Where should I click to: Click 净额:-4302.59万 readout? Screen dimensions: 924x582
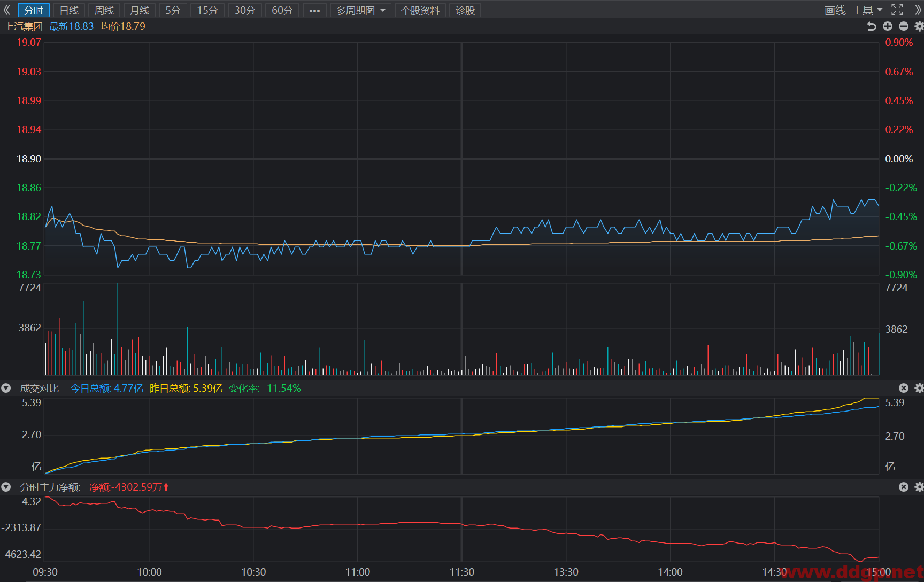coord(129,487)
